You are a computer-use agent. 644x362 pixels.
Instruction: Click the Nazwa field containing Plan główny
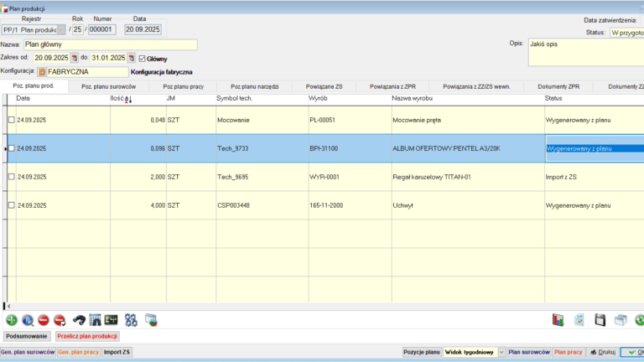pos(109,44)
